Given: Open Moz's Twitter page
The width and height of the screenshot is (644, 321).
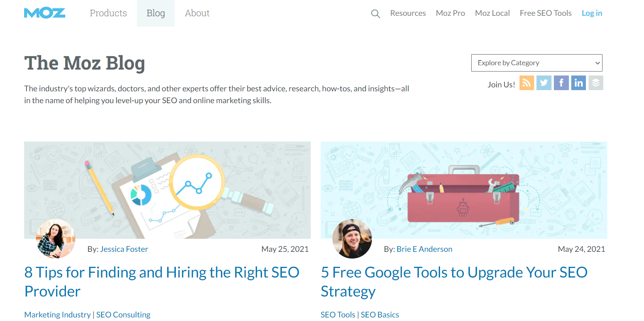Looking at the screenshot, I should point(544,83).
